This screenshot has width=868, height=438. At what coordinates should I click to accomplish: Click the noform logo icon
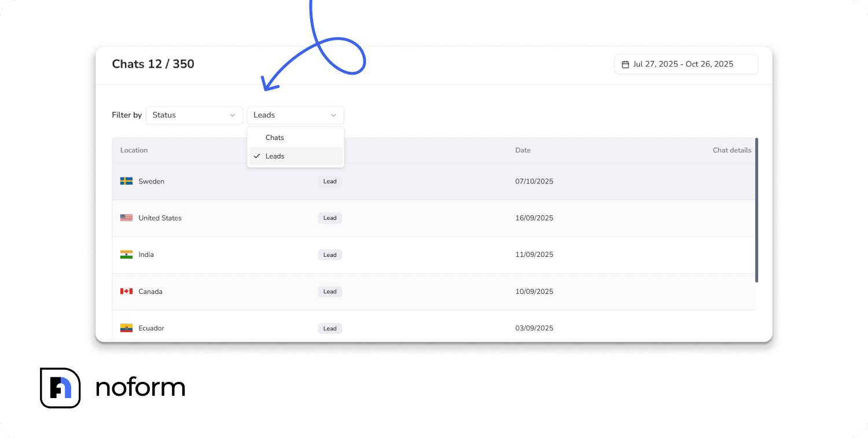point(60,388)
